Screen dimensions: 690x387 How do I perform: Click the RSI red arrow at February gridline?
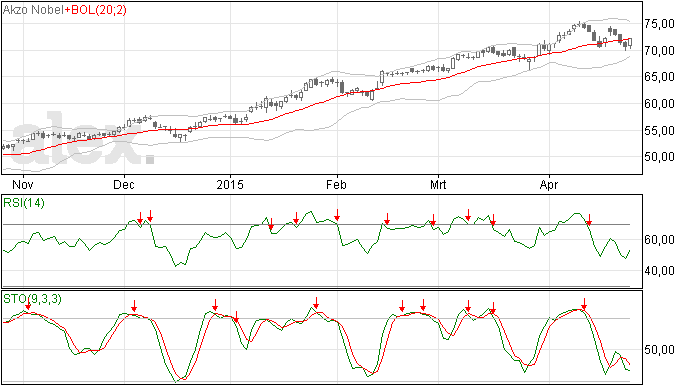pyautogui.click(x=337, y=215)
